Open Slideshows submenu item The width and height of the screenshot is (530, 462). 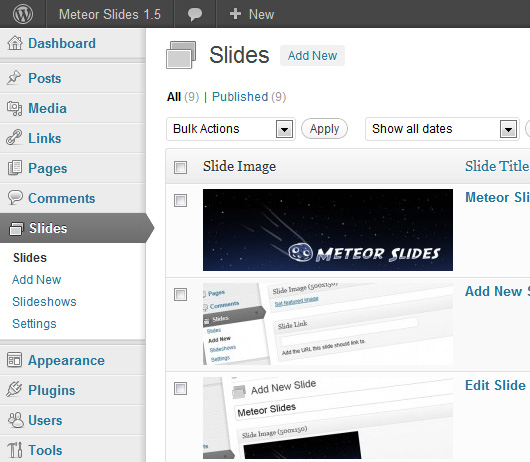coord(44,301)
